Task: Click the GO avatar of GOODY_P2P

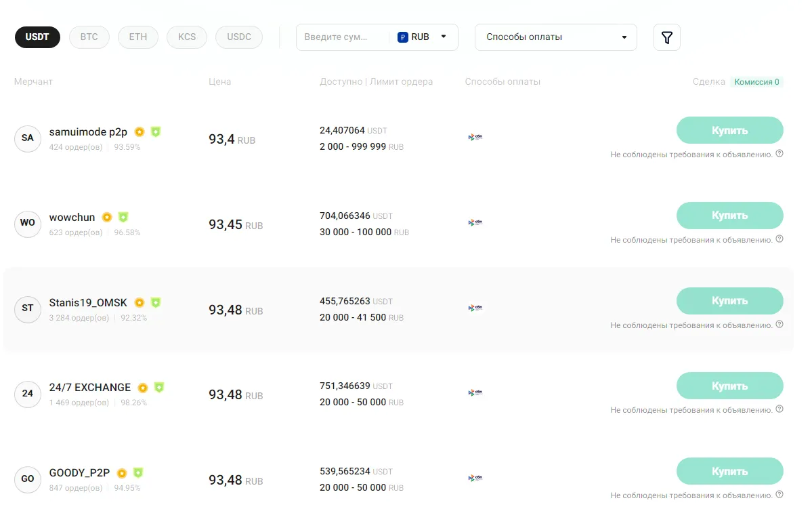Action: coord(27,479)
